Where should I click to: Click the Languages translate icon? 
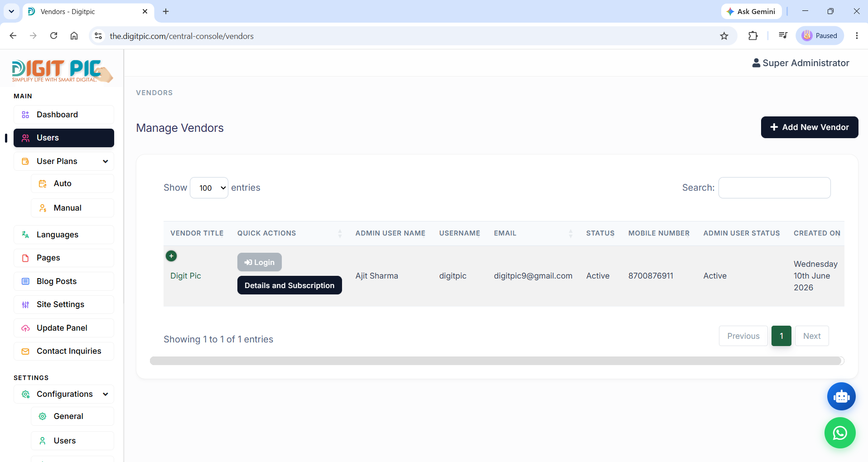(x=25, y=235)
